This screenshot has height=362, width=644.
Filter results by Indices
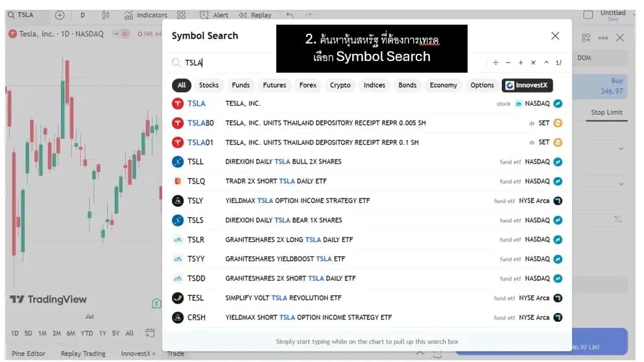coord(374,85)
